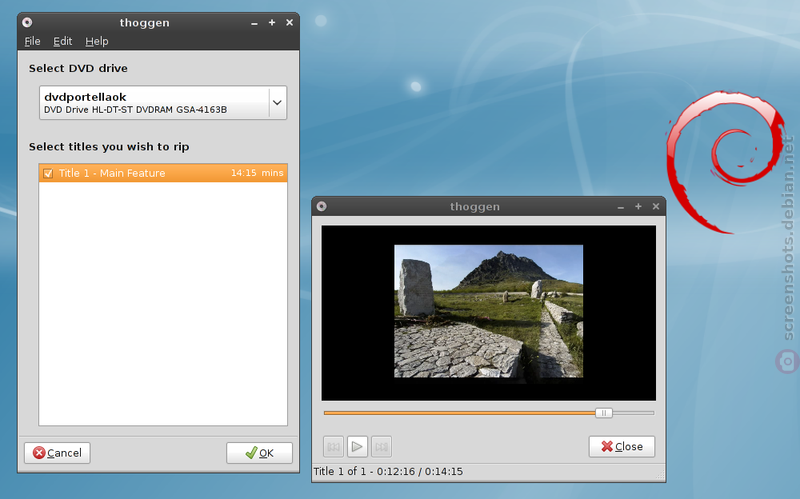Maximize the main thoggen window
Image resolution: width=800 pixels, height=499 pixels.
[272, 22]
